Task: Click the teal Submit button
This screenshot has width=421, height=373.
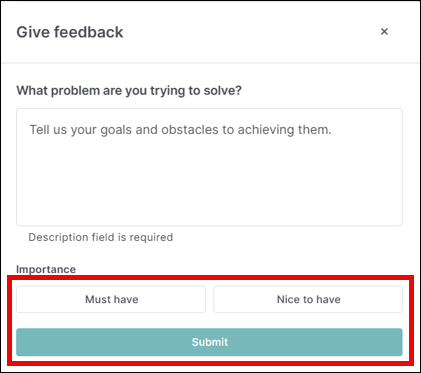Action: pos(209,342)
